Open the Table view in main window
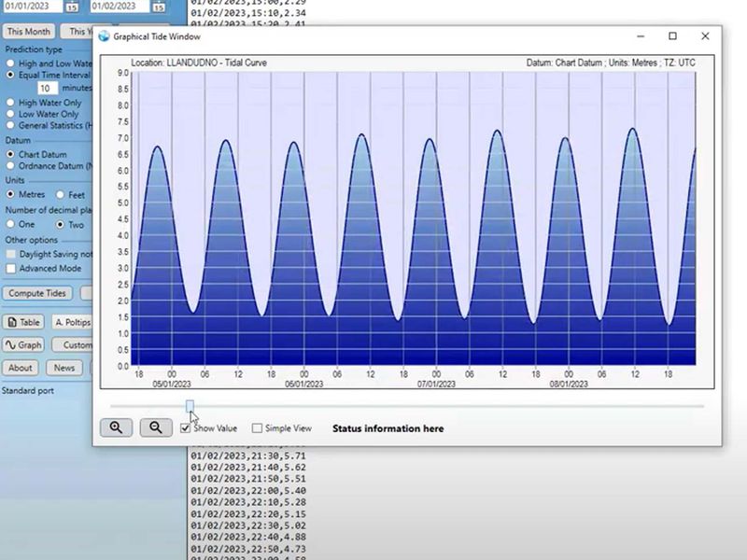This screenshot has width=747, height=560. (x=23, y=322)
